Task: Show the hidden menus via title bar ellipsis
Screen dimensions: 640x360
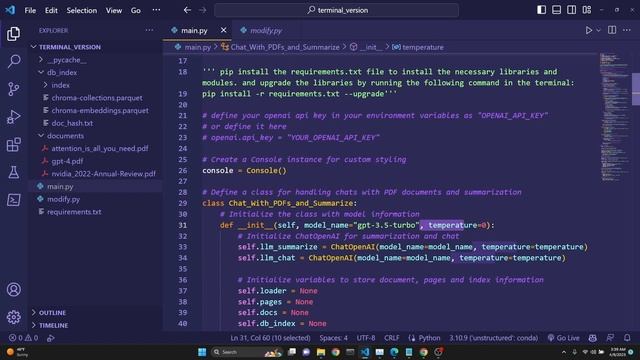Action: coord(156,11)
